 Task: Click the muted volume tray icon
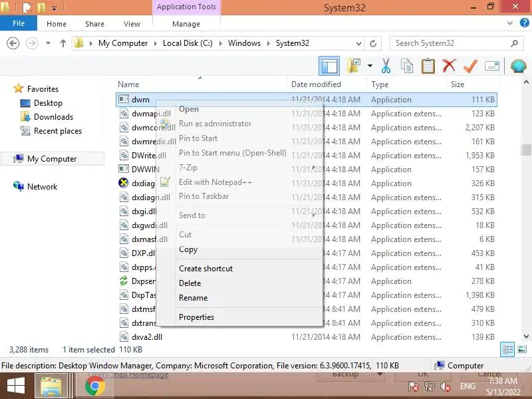[x=445, y=386]
